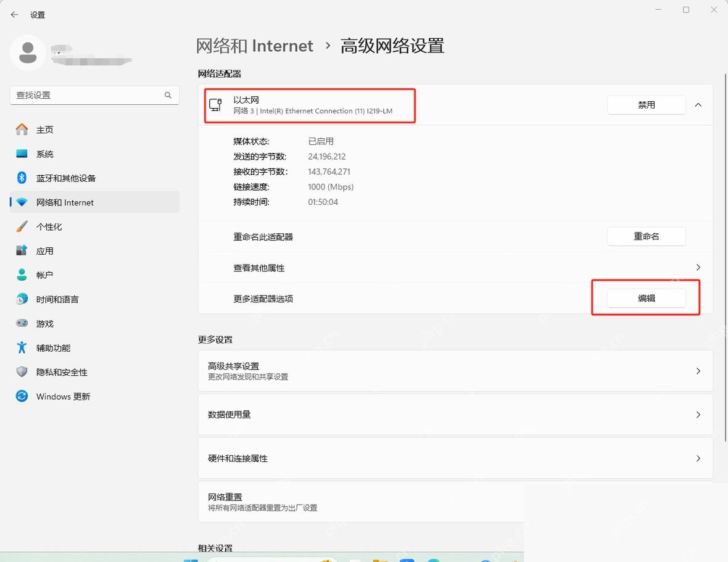Click the 网络和 Internet breadcrumb
This screenshot has height=562, width=728.
[254, 46]
